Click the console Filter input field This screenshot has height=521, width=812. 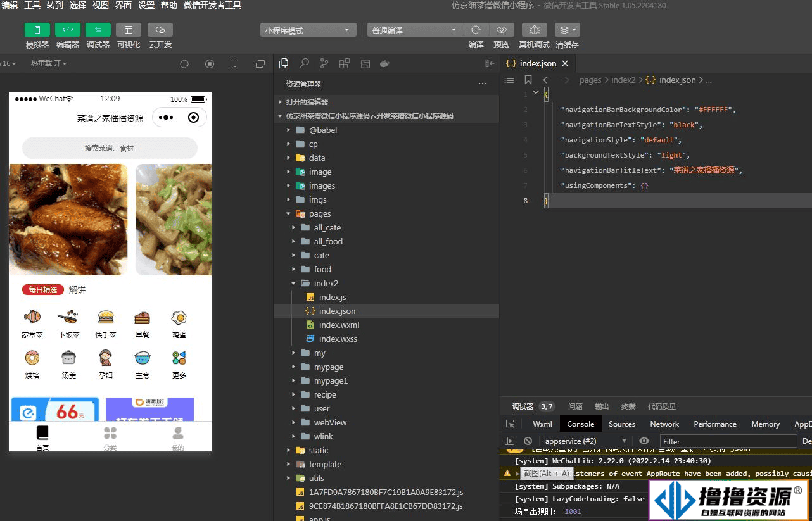pyautogui.click(x=728, y=441)
